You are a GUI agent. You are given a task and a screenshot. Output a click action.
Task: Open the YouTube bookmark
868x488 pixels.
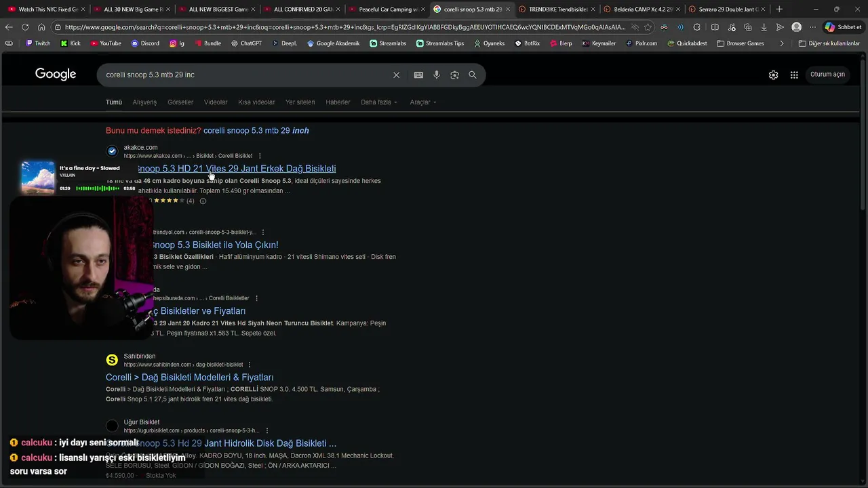106,43
